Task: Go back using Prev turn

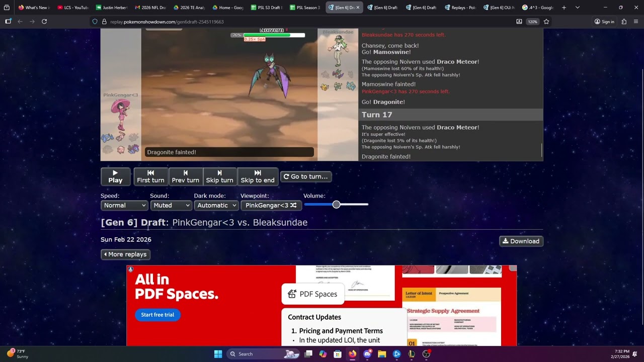Action: pos(186,176)
